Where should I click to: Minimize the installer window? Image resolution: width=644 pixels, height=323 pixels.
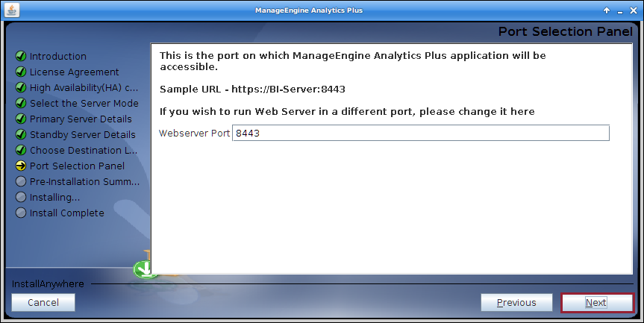click(620, 11)
